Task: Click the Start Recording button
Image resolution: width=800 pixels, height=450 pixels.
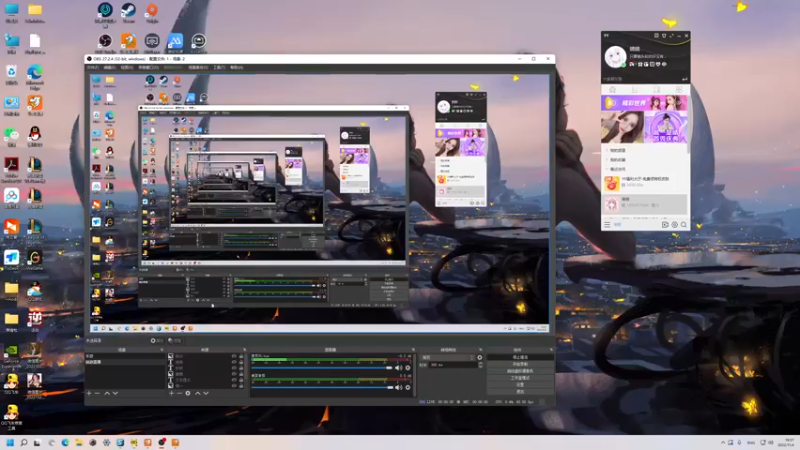Action: pyautogui.click(x=520, y=364)
